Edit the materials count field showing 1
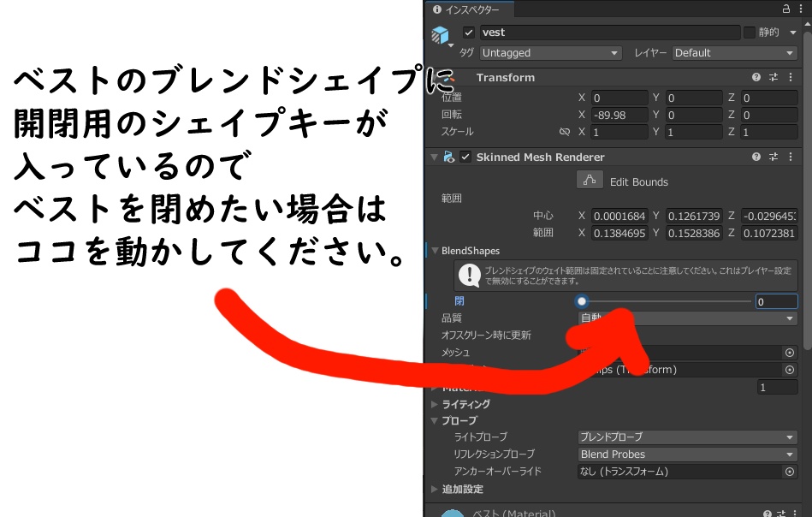Image resolution: width=812 pixels, height=517 pixels. [777, 388]
